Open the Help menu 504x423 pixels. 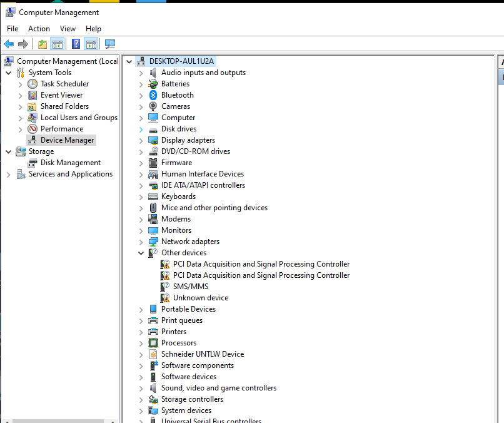[94, 29]
